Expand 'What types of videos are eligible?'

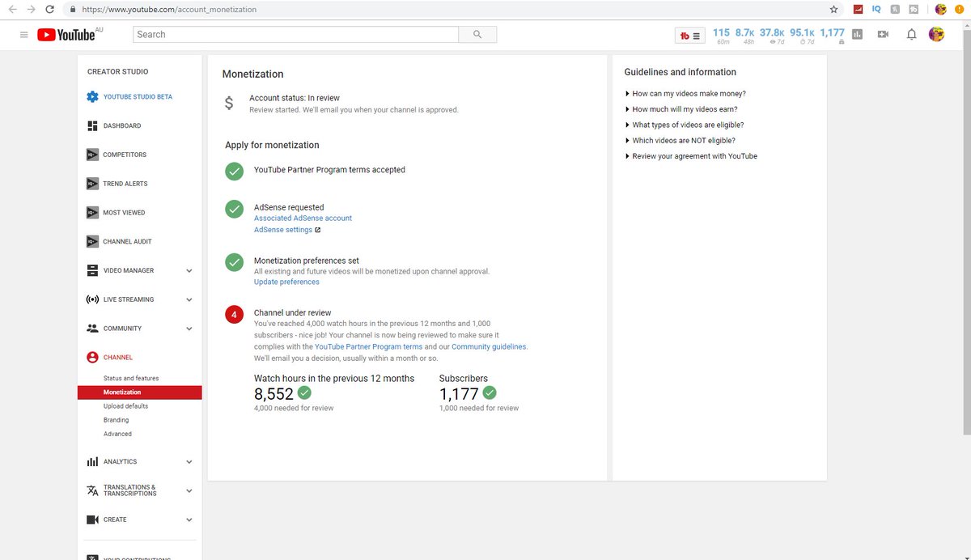685,125
